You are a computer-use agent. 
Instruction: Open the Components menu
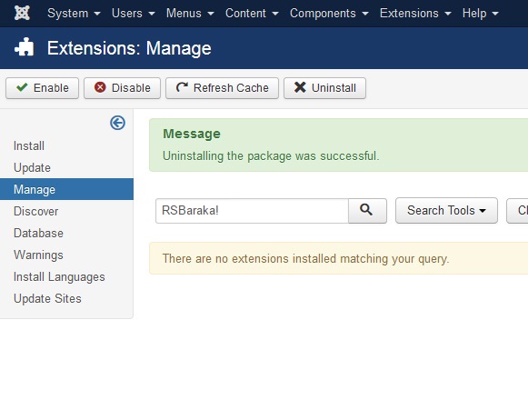point(329,13)
